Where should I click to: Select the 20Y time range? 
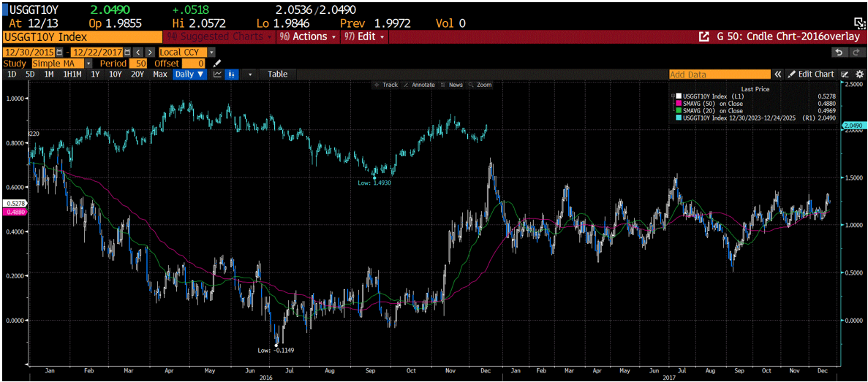point(137,74)
